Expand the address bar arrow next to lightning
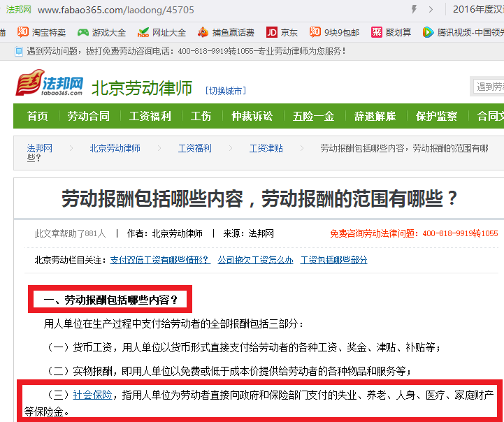Image resolution: width=504 pixels, height=422 pixels. pyautogui.click(x=431, y=9)
